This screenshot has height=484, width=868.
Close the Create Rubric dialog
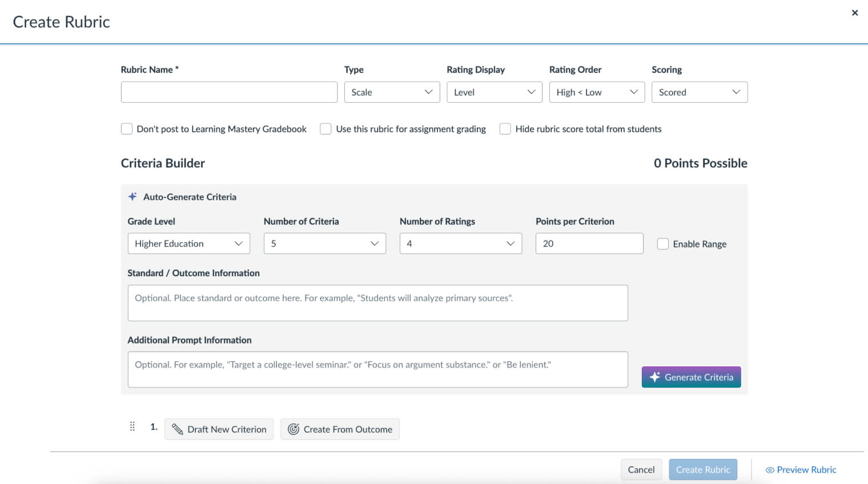tap(854, 13)
